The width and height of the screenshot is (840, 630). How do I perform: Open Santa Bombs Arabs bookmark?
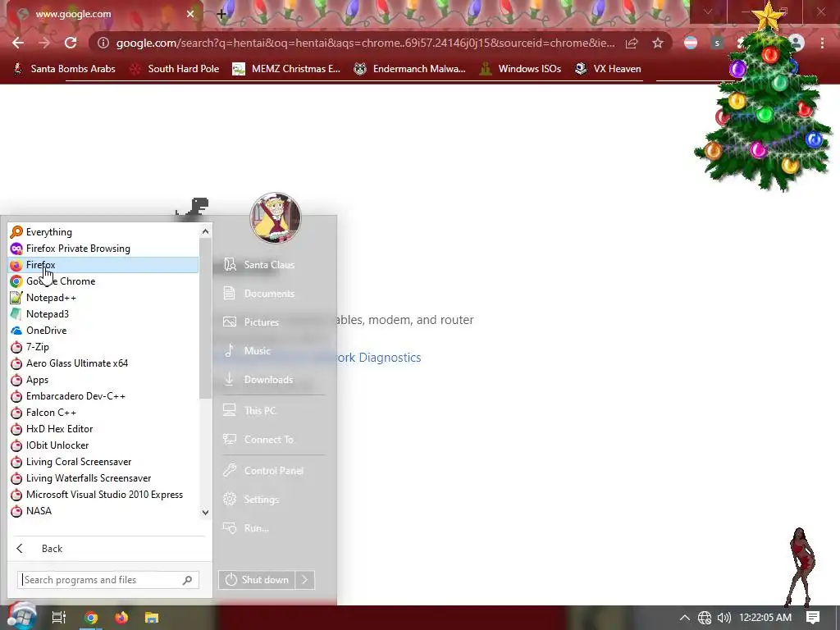tap(64, 69)
